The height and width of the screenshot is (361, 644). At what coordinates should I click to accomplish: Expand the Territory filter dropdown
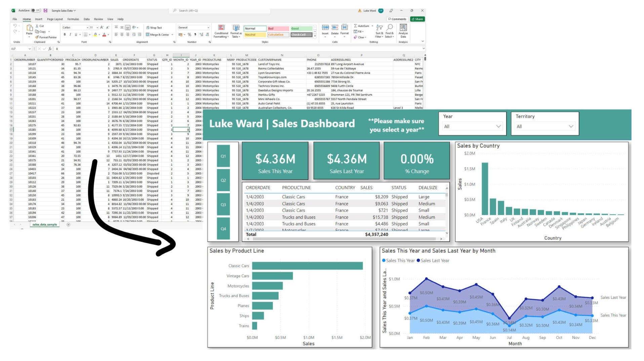click(571, 127)
